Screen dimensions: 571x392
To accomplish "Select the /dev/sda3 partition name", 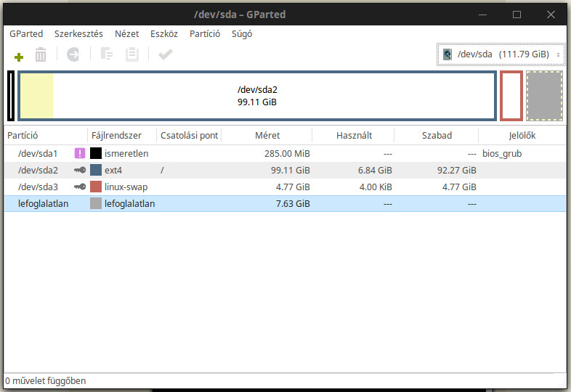I will (38, 187).
